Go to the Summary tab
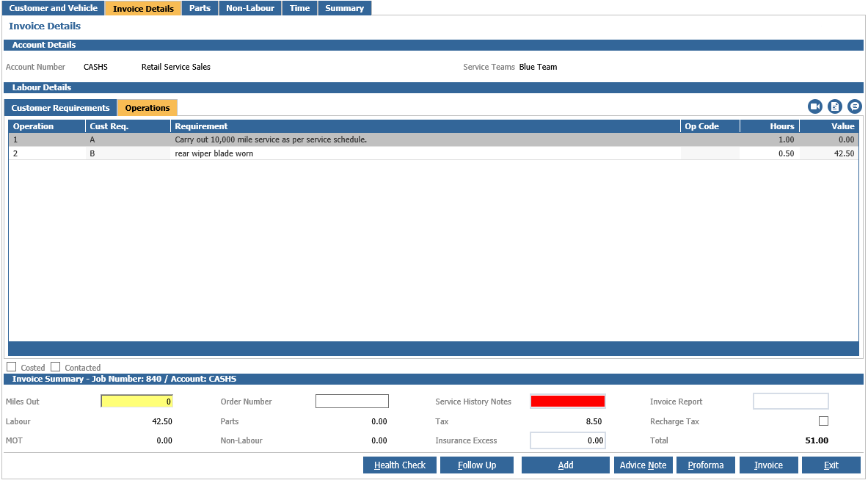Image resolution: width=868 pixels, height=483 pixels. (344, 8)
